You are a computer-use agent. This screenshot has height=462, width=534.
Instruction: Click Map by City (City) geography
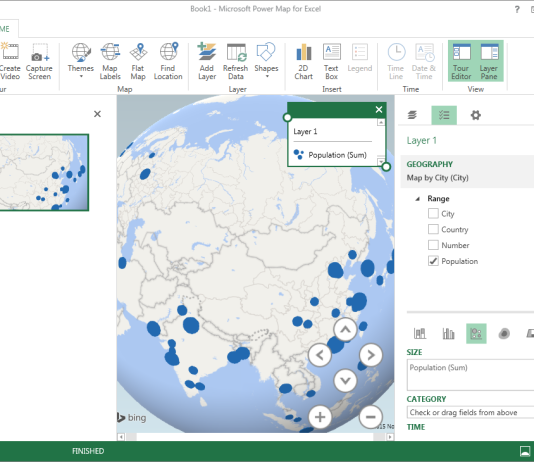[438, 178]
